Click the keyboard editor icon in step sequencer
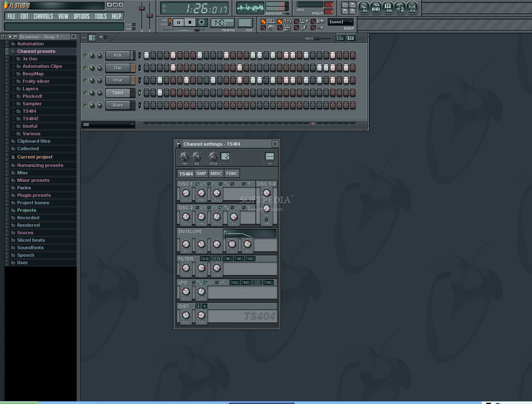532x404 pixels. (351, 38)
